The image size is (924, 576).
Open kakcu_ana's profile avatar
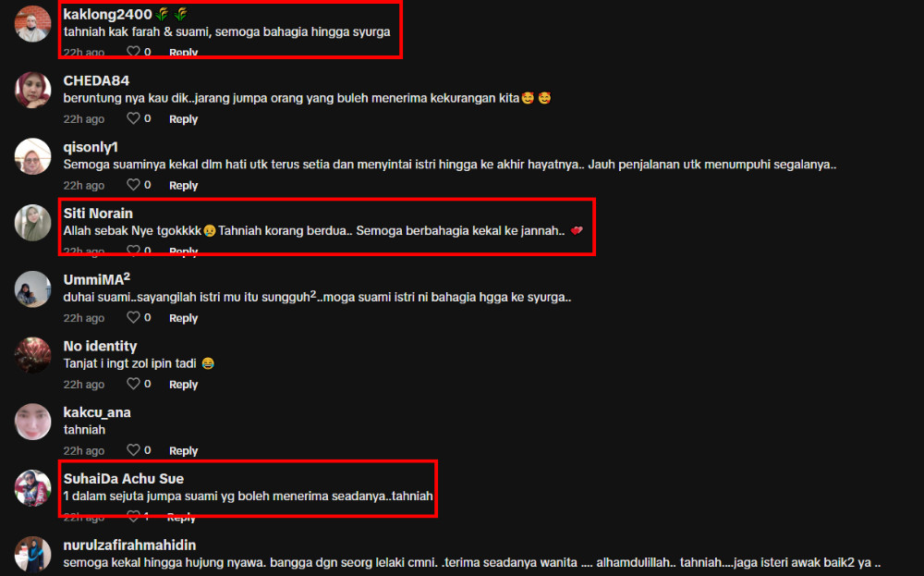coord(33,422)
